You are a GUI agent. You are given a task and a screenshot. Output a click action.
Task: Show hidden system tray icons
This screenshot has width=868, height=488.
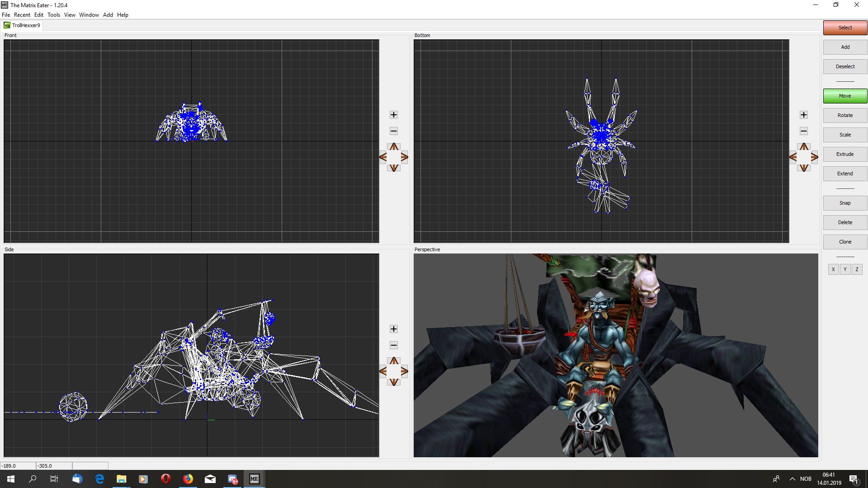pos(792,479)
